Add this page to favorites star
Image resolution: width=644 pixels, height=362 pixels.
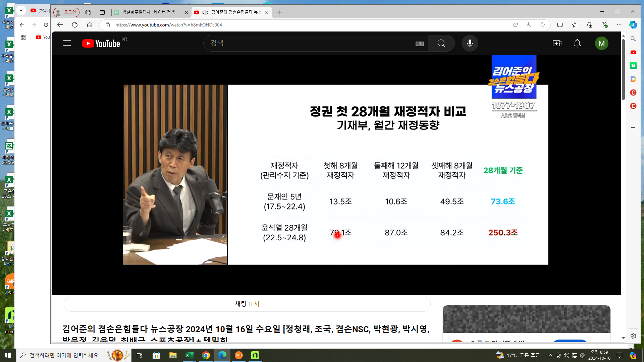(x=542, y=25)
